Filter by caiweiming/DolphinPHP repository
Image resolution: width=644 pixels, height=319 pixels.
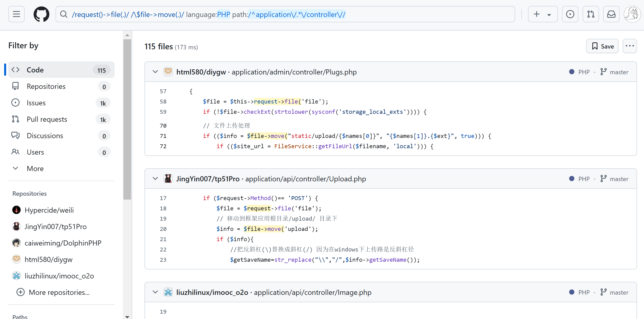pos(61,243)
